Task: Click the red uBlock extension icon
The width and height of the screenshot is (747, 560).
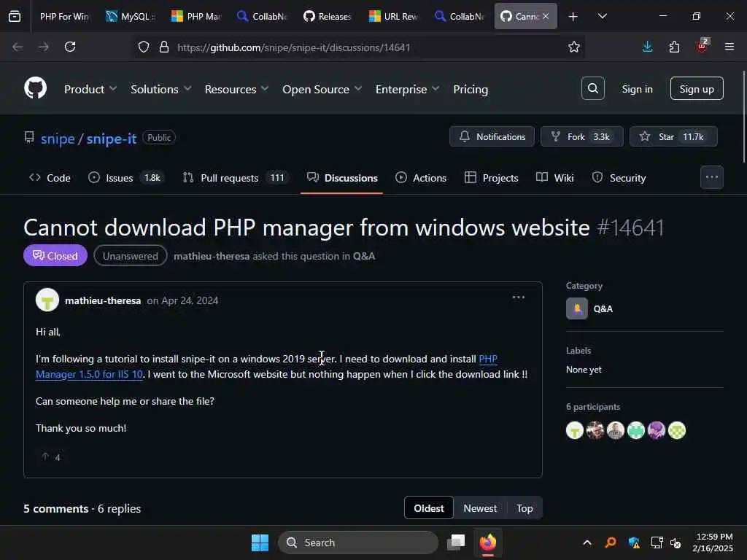Action: [x=702, y=46]
